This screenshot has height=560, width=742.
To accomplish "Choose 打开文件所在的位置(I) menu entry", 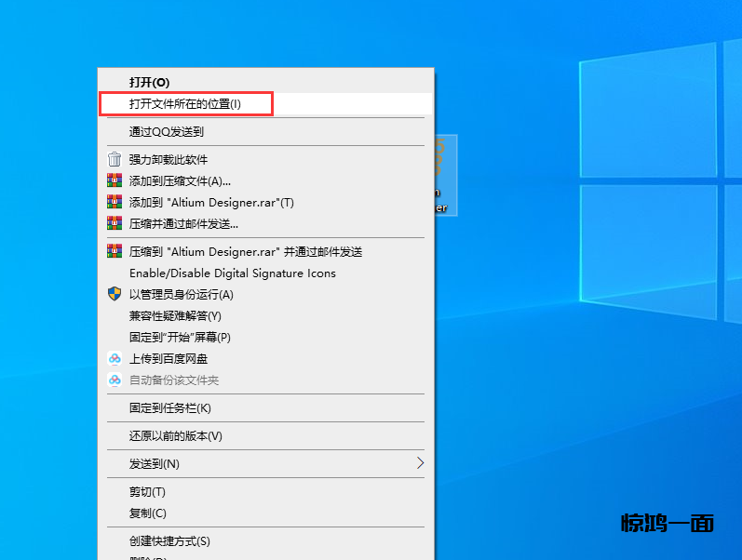I will tap(185, 103).
